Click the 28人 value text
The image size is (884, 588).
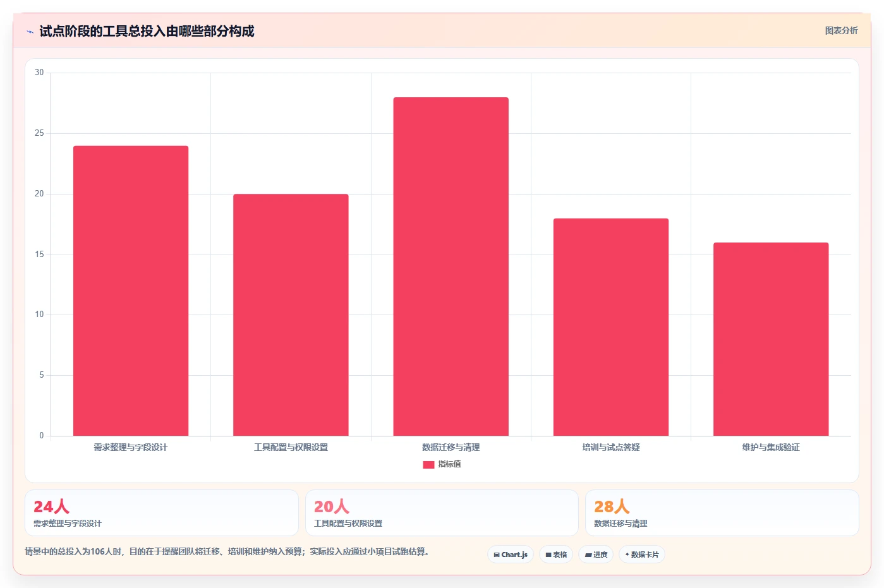[x=612, y=507]
